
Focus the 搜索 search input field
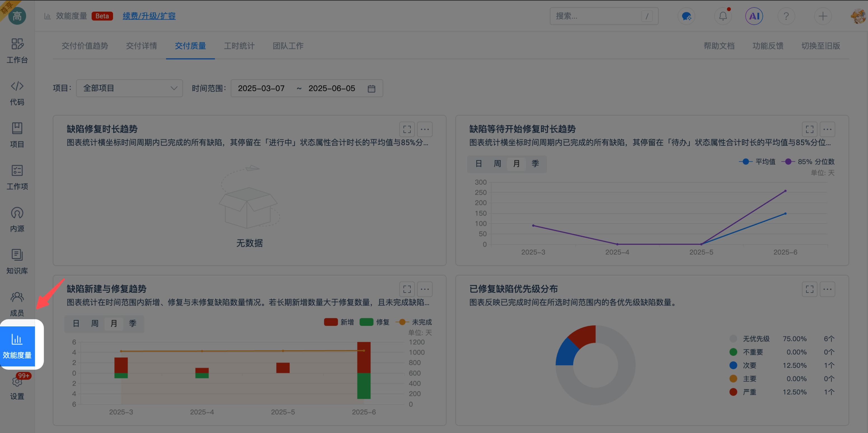coord(604,16)
